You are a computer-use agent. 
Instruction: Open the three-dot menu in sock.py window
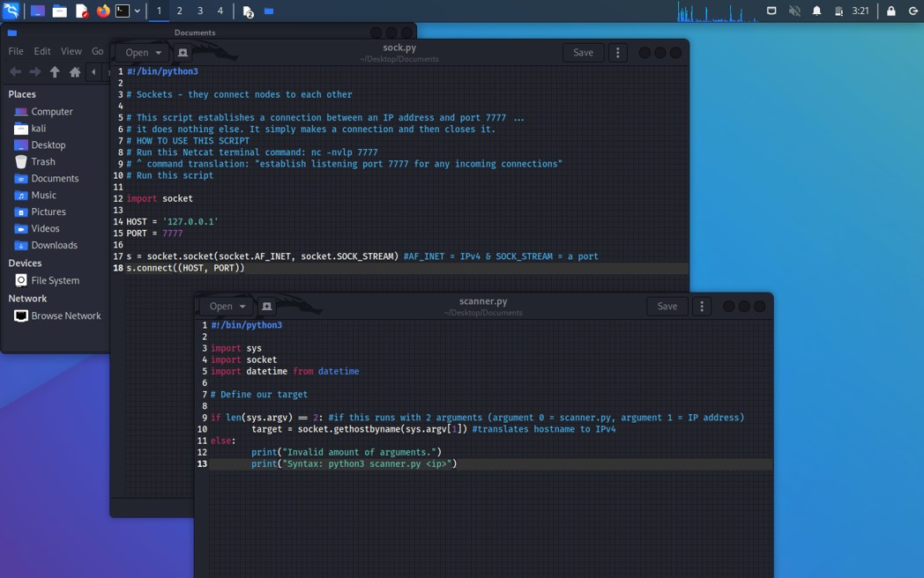617,53
